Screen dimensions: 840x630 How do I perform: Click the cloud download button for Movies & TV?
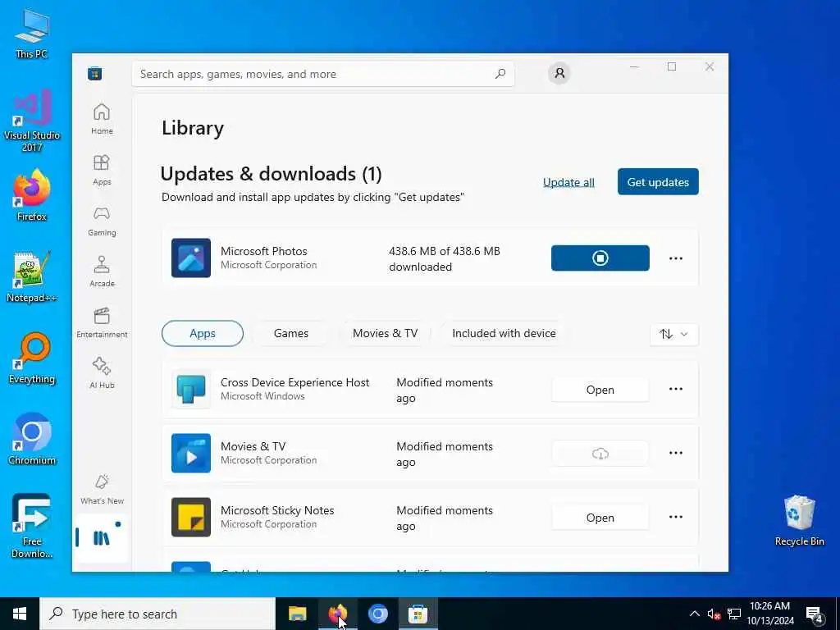tap(600, 454)
